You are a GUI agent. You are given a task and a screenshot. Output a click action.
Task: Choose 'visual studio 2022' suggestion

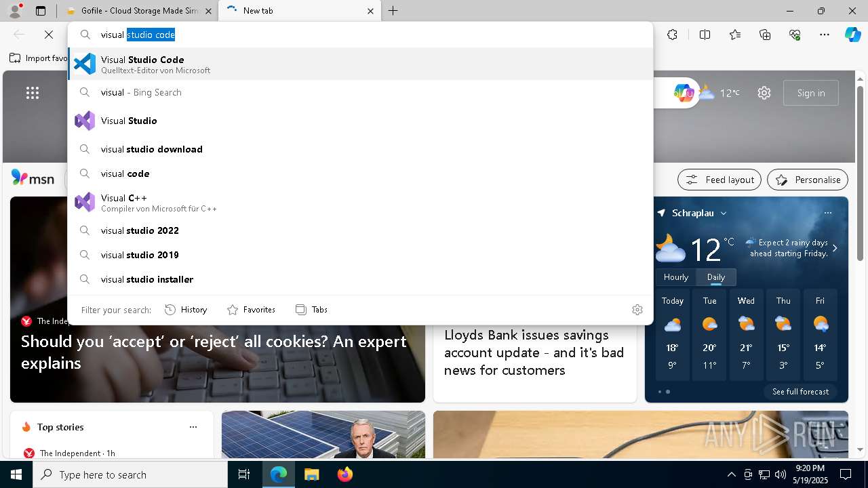point(361,230)
